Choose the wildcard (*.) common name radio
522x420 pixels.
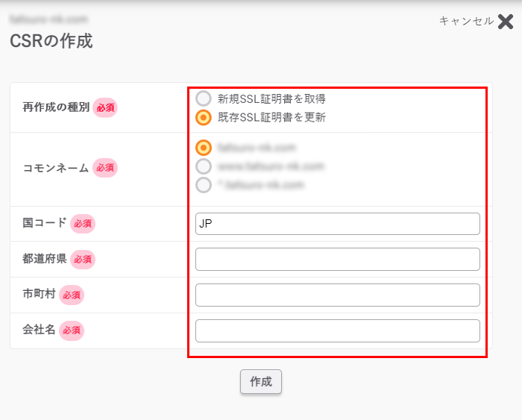pyautogui.click(x=204, y=185)
